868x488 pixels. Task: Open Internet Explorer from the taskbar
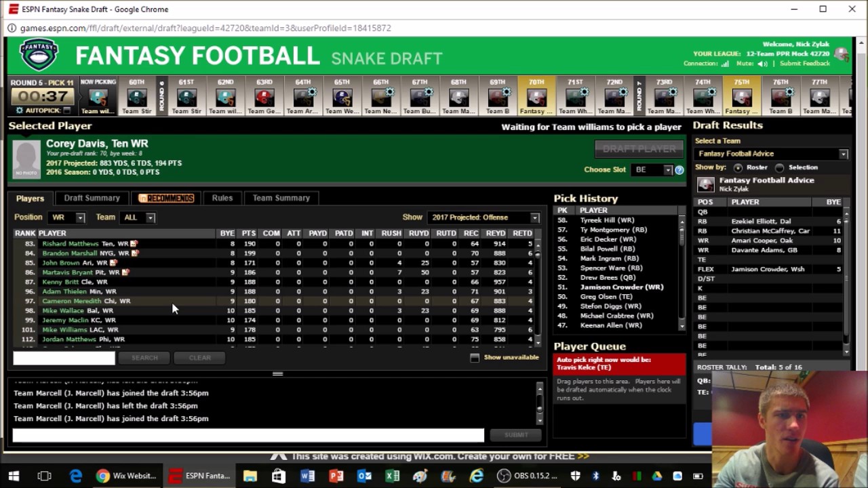pos(477,476)
